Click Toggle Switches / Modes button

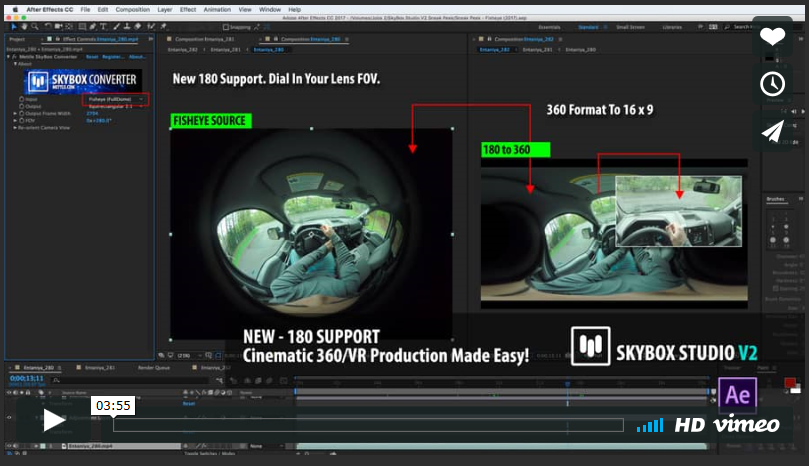click(209, 454)
